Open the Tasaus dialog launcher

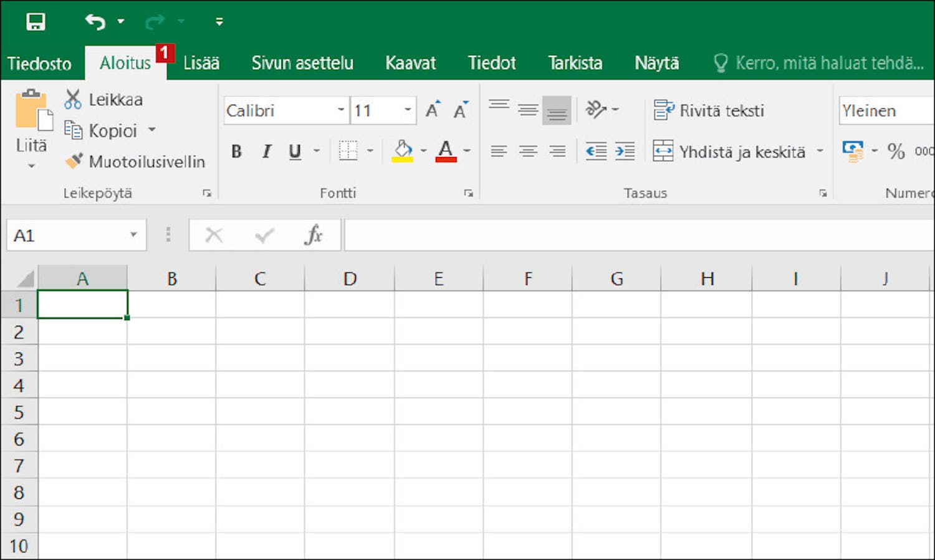[x=823, y=194]
